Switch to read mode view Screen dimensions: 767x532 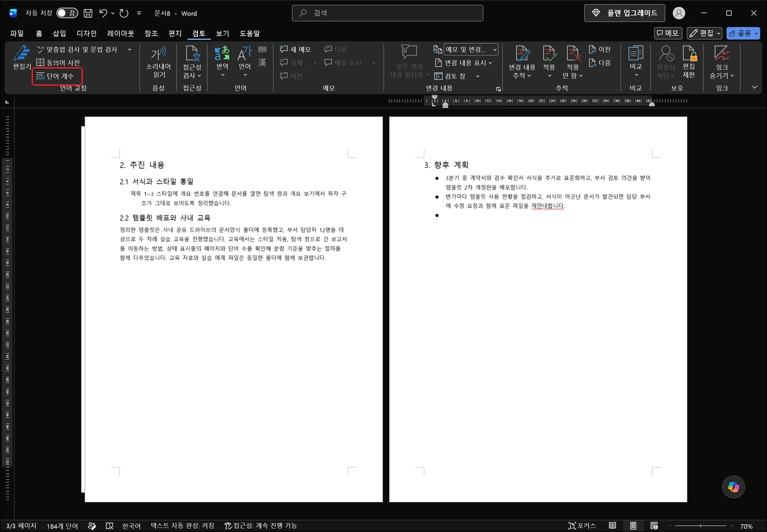[613, 526]
